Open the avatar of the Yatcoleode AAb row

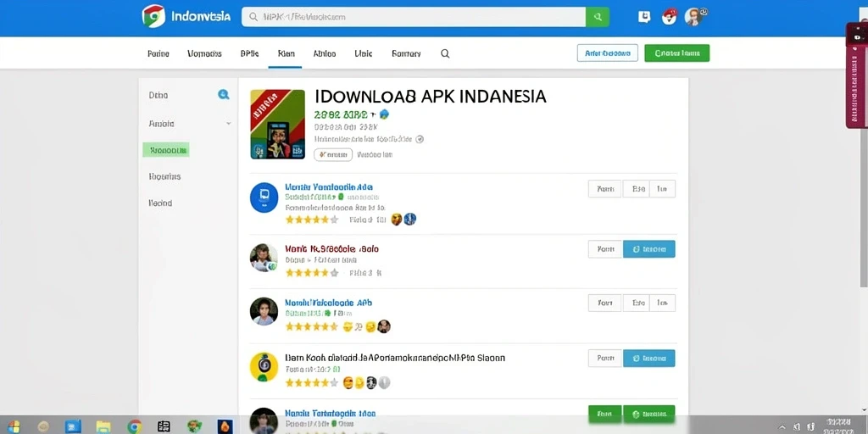point(264,311)
